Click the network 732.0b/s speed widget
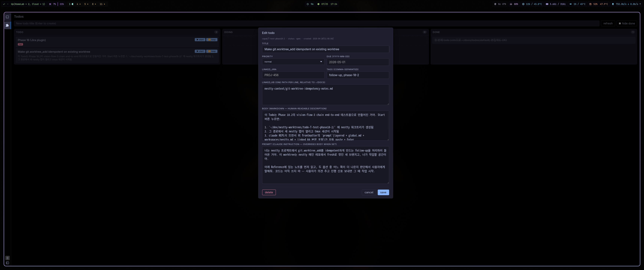This screenshot has width=644, height=270. (626, 4)
